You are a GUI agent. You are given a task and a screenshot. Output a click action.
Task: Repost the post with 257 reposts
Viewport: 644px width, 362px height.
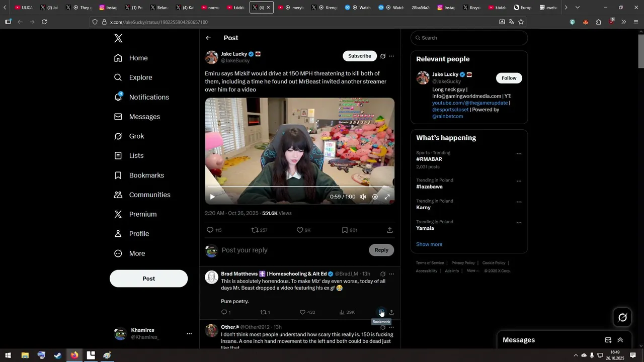[x=259, y=230]
